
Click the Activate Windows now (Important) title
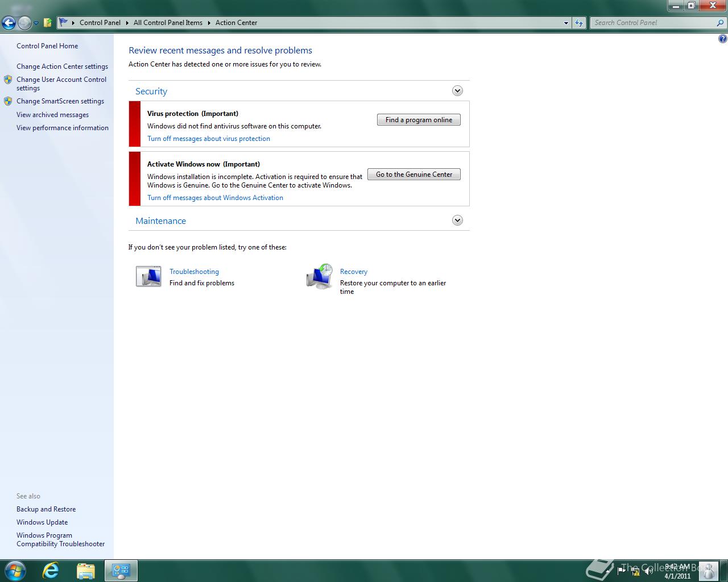coord(204,164)
